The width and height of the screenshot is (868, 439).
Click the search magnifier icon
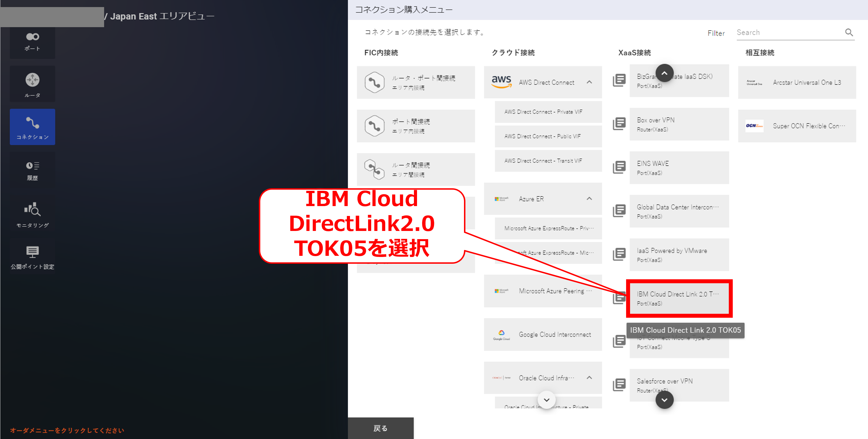[x=848, y=32]
